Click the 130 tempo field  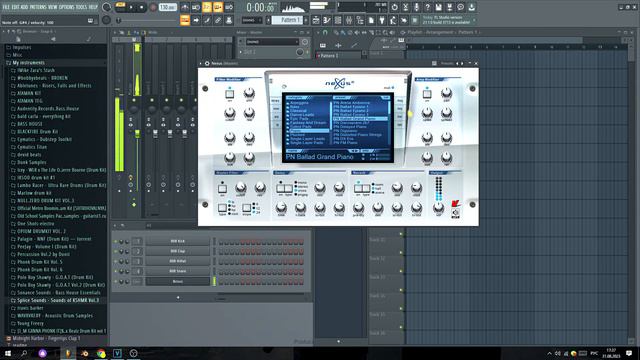[x=167, y=7]
